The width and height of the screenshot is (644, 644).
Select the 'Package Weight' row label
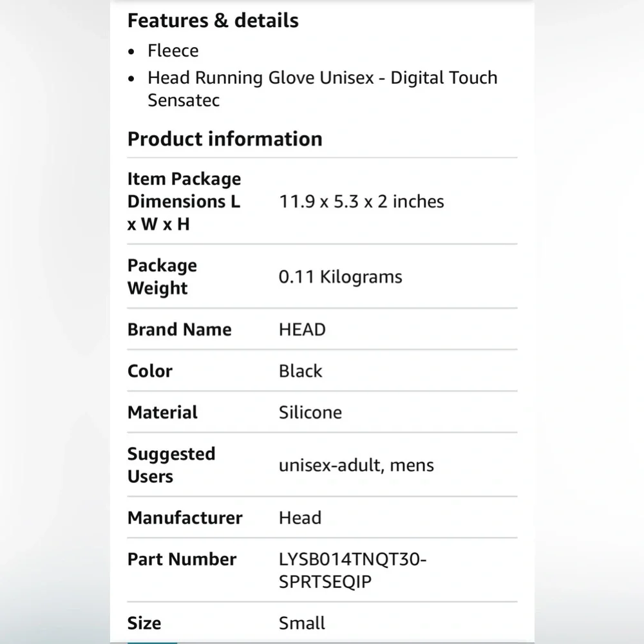point(162,276)
